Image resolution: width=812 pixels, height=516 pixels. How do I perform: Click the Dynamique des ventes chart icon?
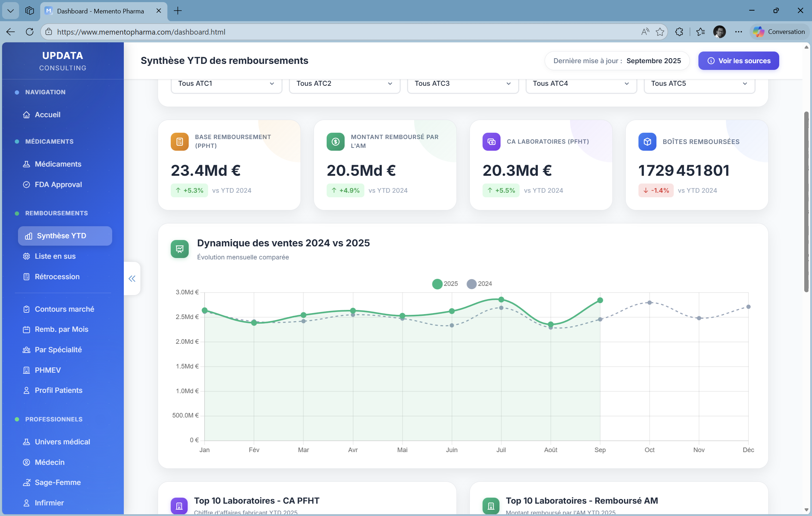tap(180, 249)
